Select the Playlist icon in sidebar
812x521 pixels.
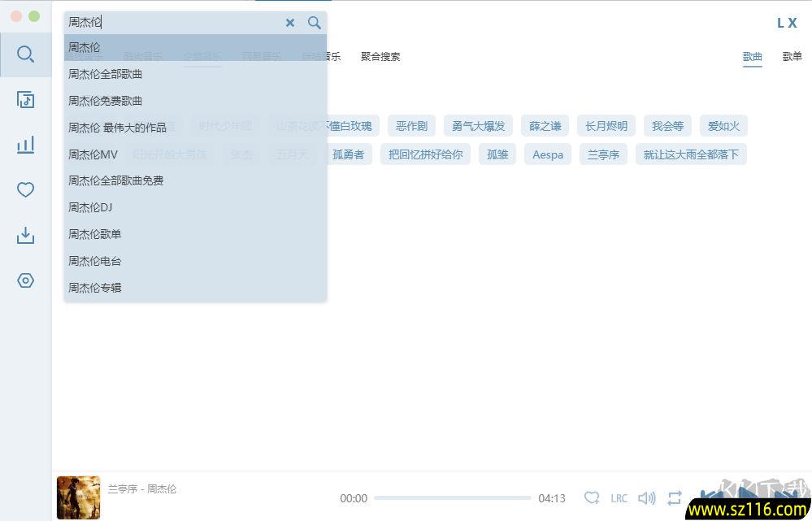[25, 99]
